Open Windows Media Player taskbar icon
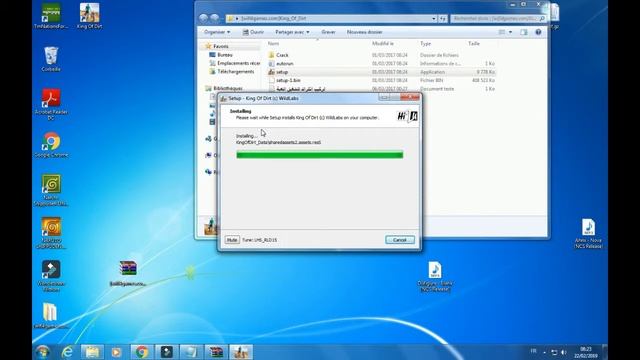The image size is (640, 360). coord(116,352)
